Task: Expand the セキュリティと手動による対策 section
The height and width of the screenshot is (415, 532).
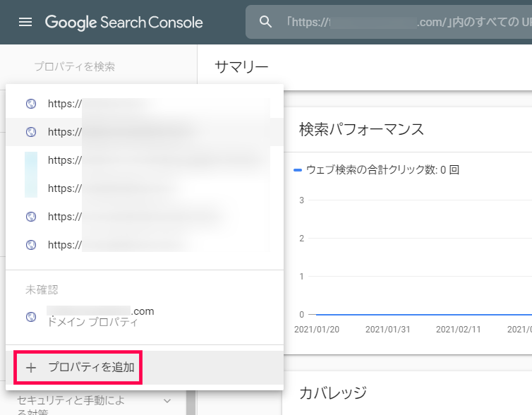Action: point(93,405)
